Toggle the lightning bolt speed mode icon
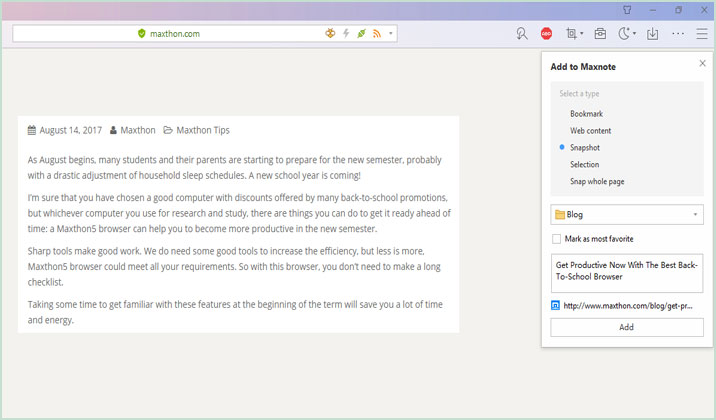 pyautogui.click(x=346, y=33)
